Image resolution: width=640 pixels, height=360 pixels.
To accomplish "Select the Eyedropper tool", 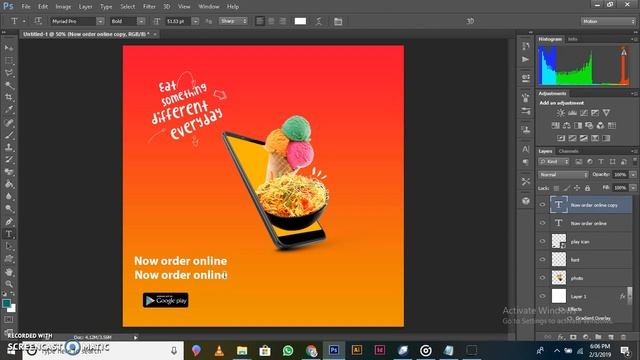I will tap(9, 110).
